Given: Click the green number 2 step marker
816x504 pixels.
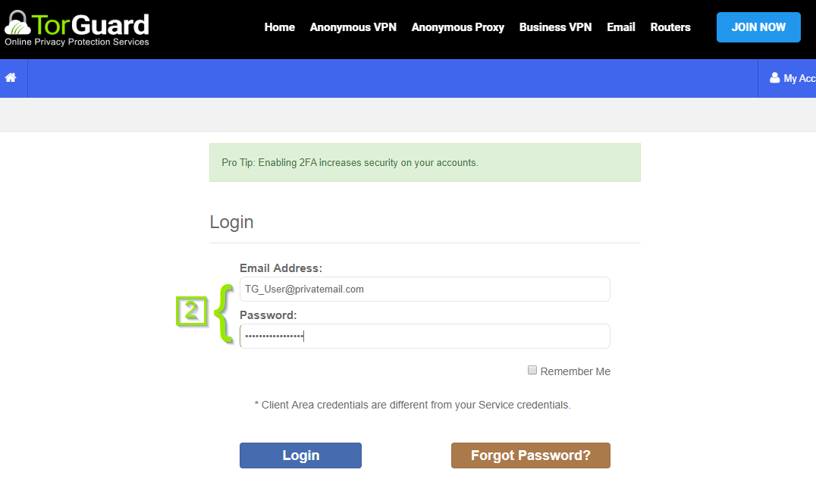Looking at the screenshot, I should (191, 311).
